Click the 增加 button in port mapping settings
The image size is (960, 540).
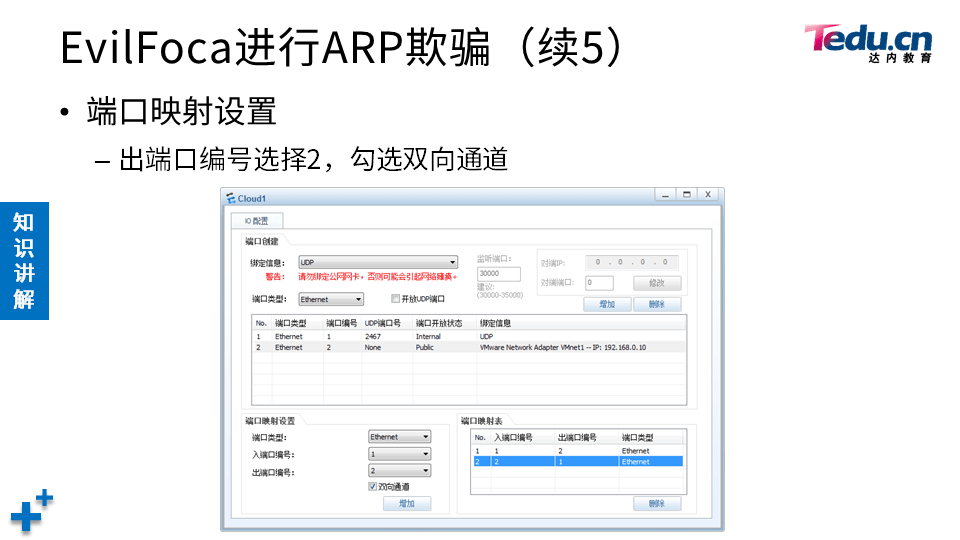coord(407,504)
